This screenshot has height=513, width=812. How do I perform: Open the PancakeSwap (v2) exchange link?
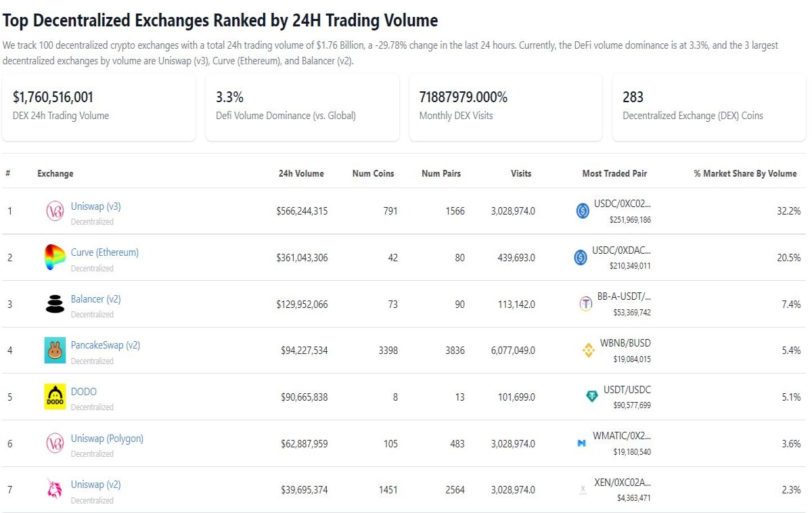coord(106,345)
